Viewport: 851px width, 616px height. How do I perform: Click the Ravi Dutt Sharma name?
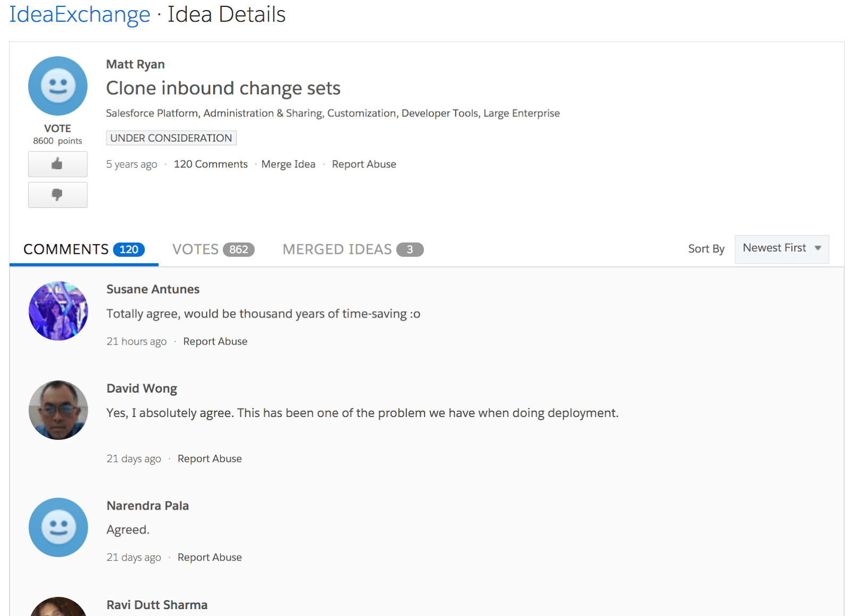point(157,605)
